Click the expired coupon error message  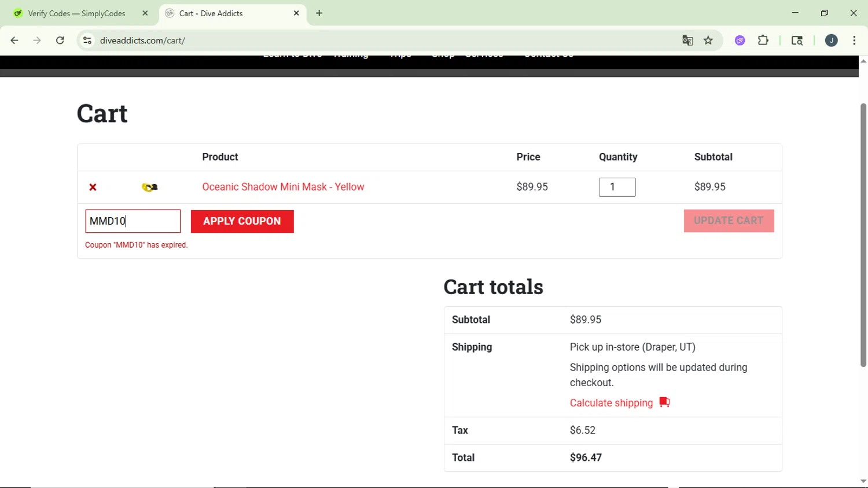137,245
